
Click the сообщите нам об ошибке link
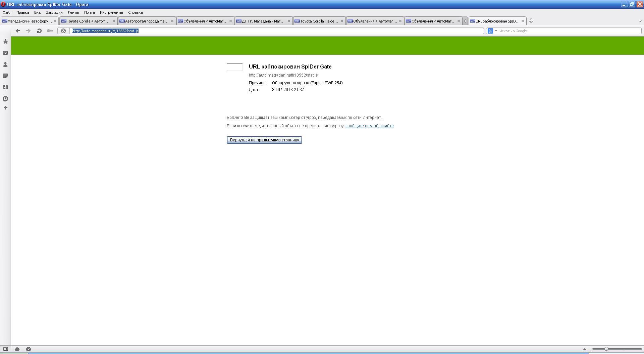[x=369, y=126]
